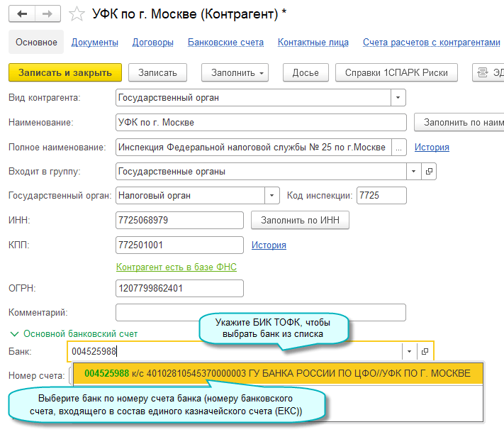Image resolution: width=504 pixels, height=432 pixels.
Task: Switch to Документы tab
Action: click(95, 43)
